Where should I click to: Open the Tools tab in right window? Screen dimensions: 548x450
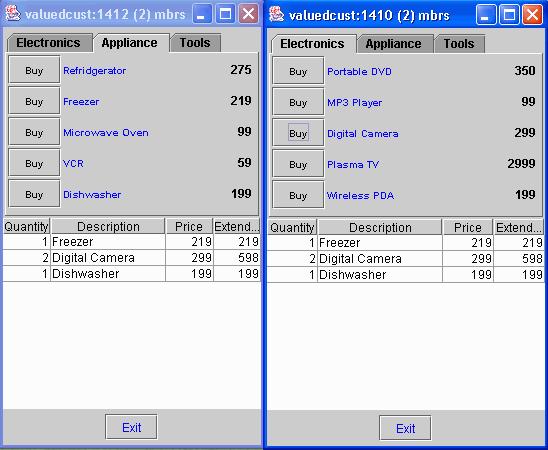click(x=459, y=44)
